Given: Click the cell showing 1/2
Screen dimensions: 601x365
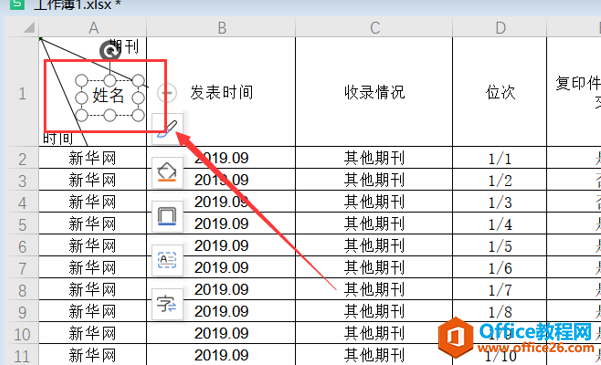Looking at the screenshot, I should click(x=499, y=180).
